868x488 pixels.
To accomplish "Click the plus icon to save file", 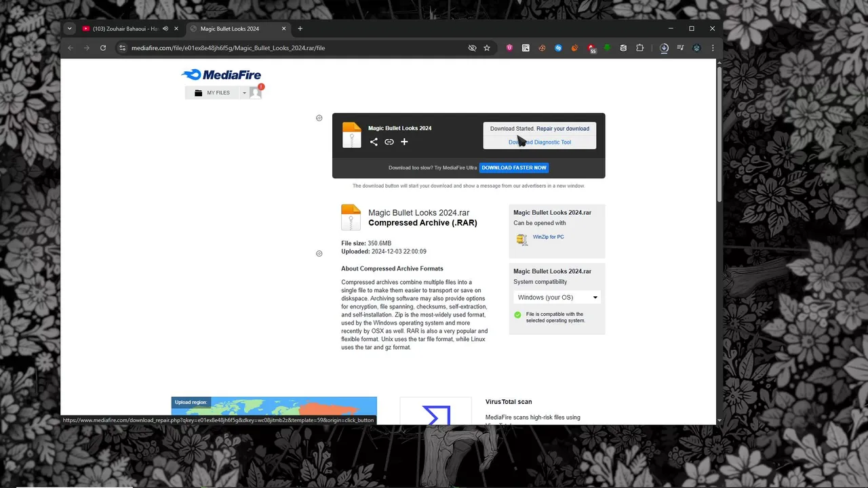I will click(x=404, y=142).
